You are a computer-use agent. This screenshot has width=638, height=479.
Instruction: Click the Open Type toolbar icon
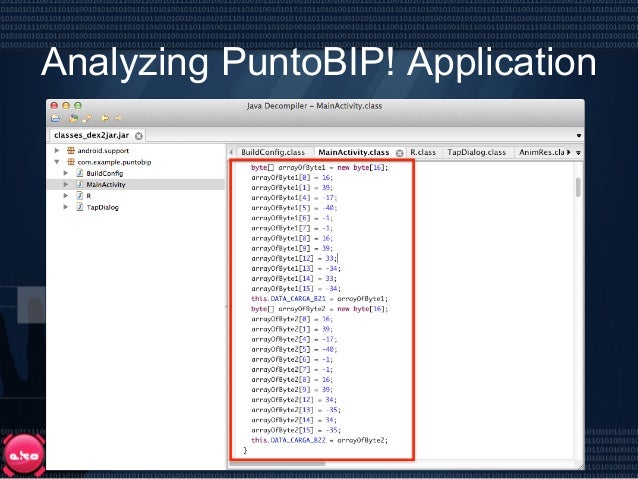point(74,118)
